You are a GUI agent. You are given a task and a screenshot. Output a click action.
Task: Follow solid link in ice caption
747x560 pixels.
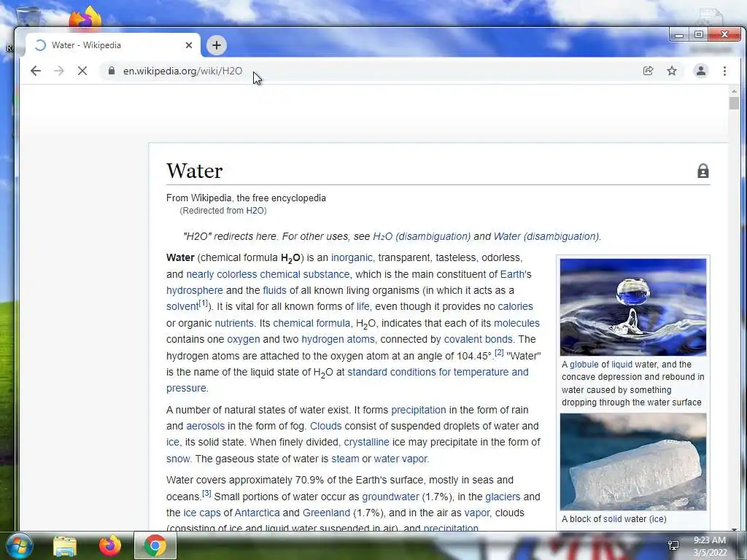(613, 519)
